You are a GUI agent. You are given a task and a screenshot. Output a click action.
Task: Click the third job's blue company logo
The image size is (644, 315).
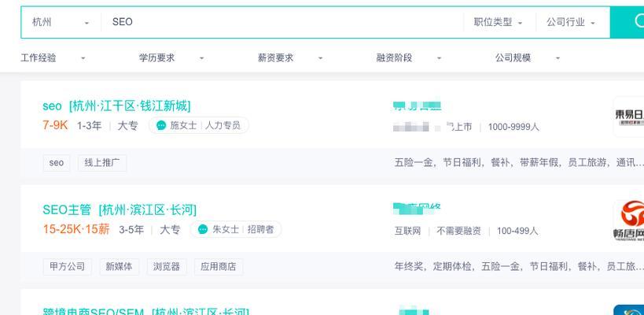point(629,310)
